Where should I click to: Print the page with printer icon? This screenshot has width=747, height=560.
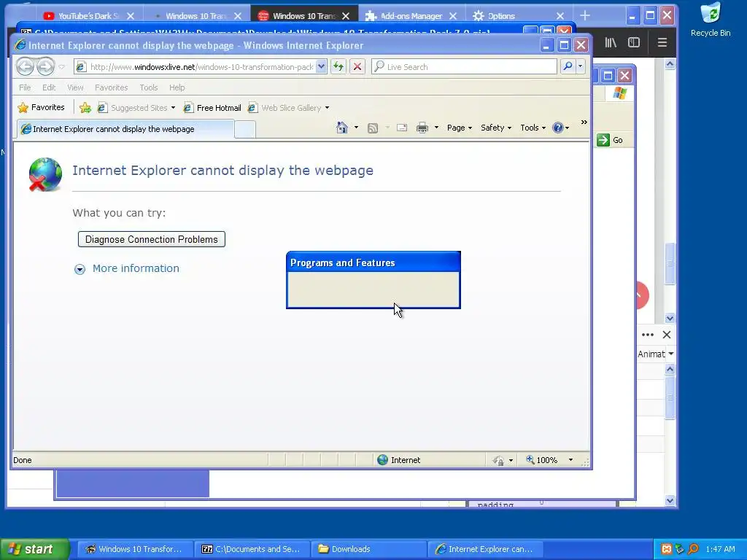pos(422,128)
